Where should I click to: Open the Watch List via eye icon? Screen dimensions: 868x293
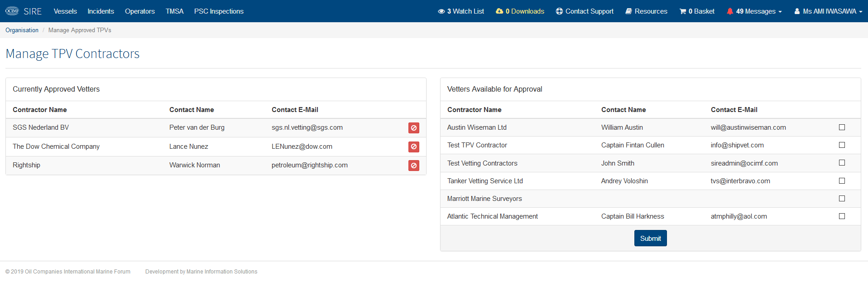(441, 11)
